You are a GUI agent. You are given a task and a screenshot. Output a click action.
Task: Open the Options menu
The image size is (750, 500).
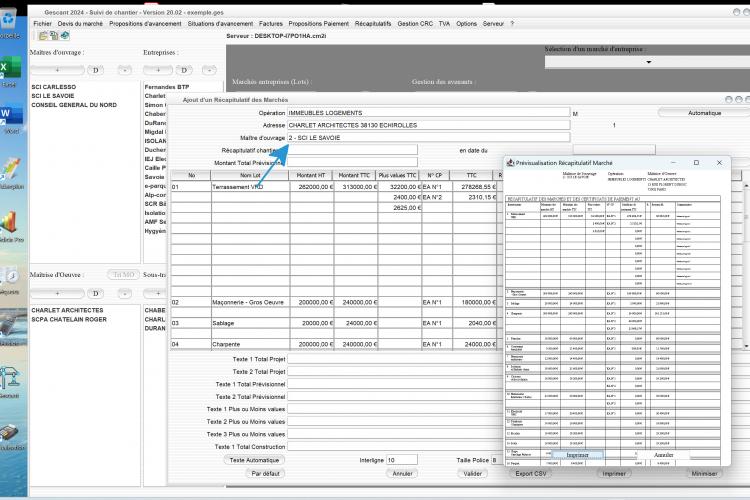coord(466,23)
